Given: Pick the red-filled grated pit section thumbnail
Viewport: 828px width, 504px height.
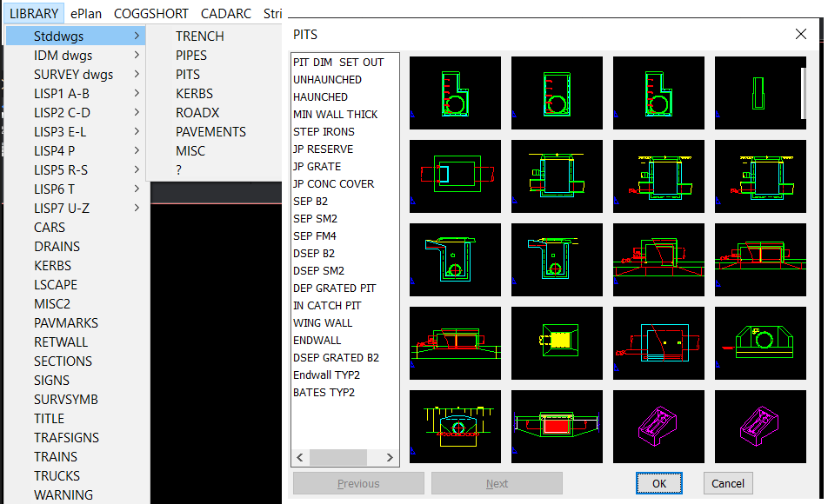Looking at the screenshot, I should point(557,427).
